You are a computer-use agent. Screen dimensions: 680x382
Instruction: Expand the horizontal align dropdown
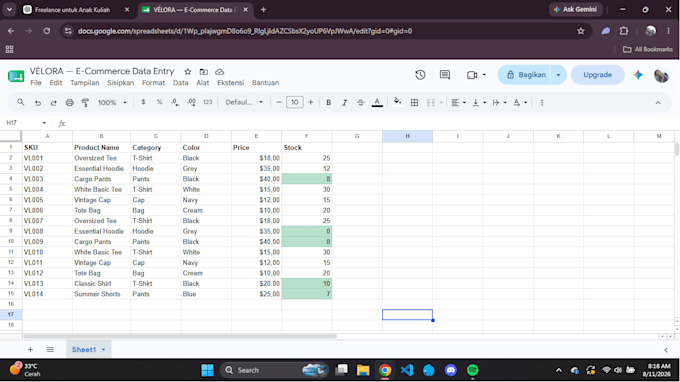[x=464, y=103]
